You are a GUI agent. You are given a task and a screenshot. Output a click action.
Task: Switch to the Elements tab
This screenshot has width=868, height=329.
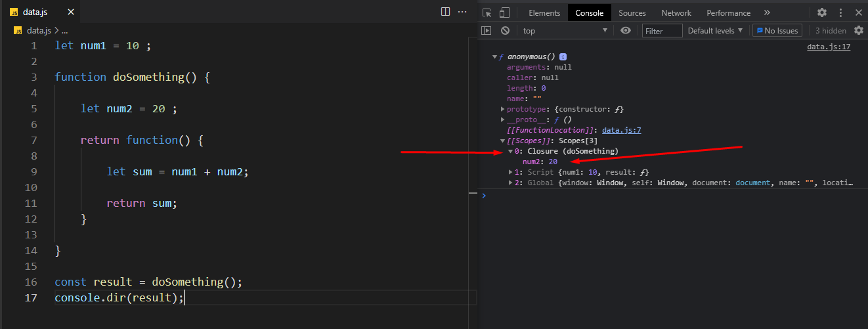coord(544,12)
